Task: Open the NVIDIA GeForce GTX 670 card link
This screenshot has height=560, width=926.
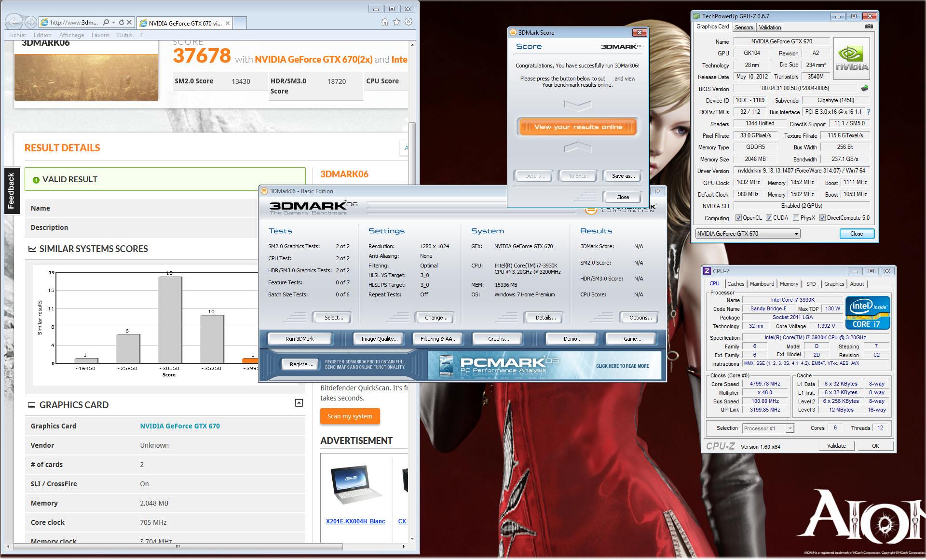Action: tap(179, 426)
